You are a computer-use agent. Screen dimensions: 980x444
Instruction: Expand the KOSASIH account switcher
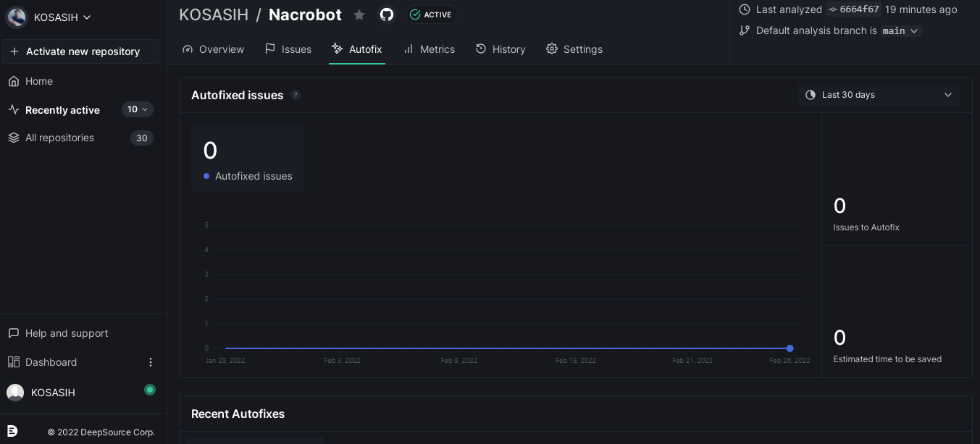(49, 17)
